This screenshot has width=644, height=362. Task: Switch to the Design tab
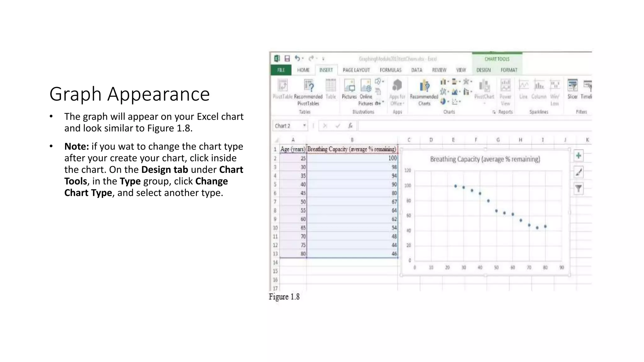tap(483, 70)
